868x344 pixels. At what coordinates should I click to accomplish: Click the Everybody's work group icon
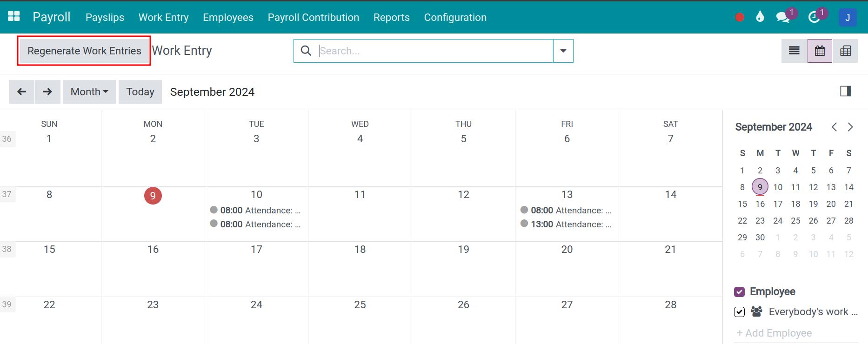click(757, 311)
